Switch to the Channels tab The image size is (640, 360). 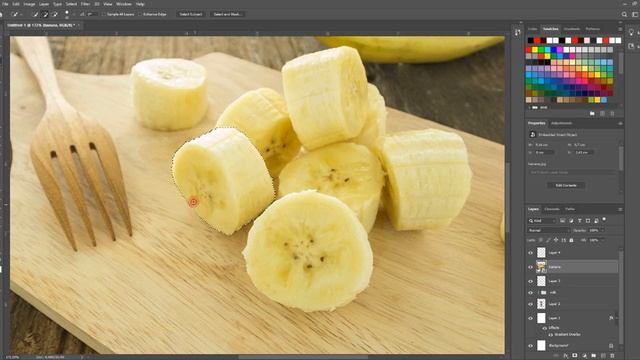pyautogui.click(x=552, y=209)
